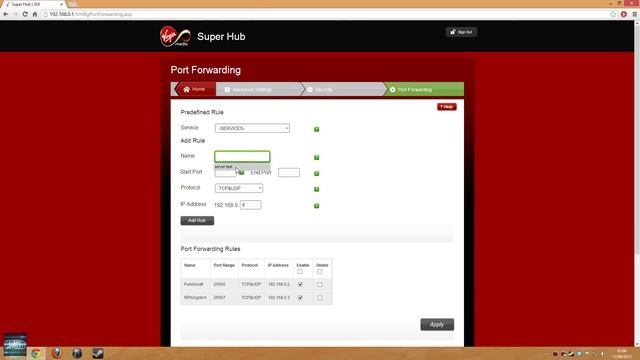Reload the page with refresh icon
Image resolution: width=640 pixels, height=360 pixels.
(25, 14)
